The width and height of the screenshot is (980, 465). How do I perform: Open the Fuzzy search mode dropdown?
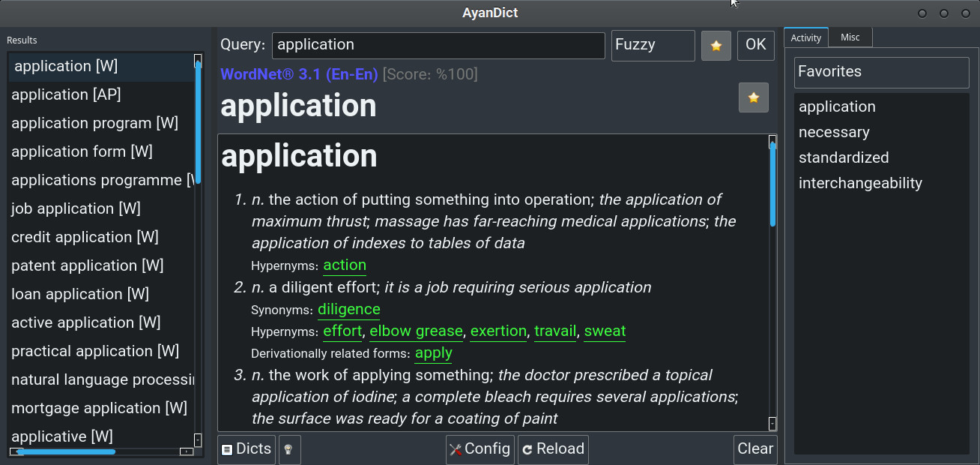653,45
